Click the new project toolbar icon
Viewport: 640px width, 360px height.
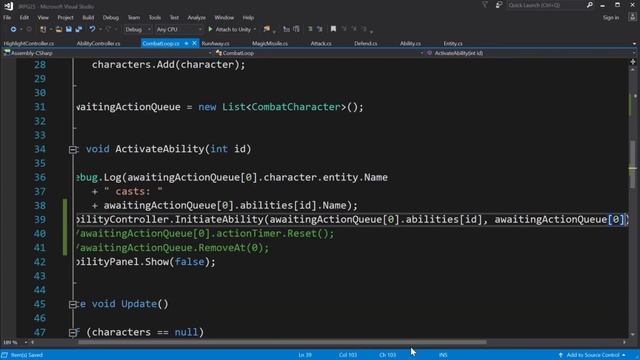click(x=43, y=29)
